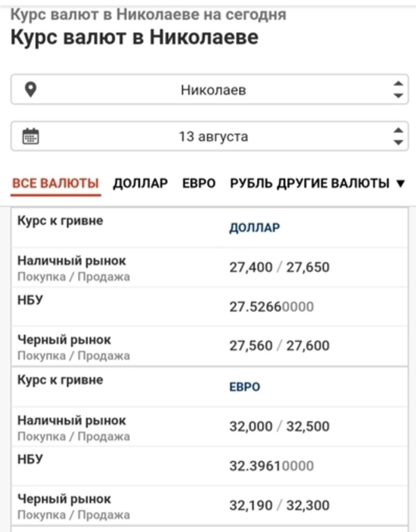The height and width of the screenshot is (532, 416).
Task: Click the euro НБУ rate 32.3961
Action: point(272,466)
